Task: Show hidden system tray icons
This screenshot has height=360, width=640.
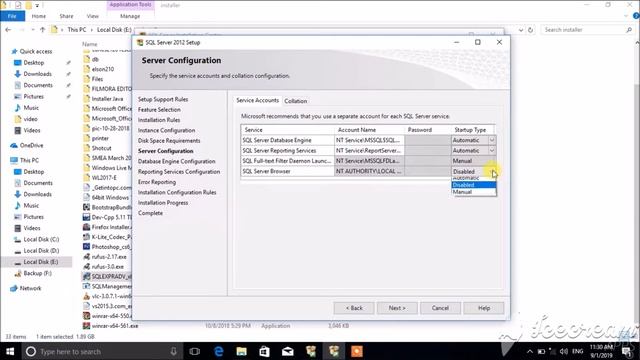Action: click(530, 351)
